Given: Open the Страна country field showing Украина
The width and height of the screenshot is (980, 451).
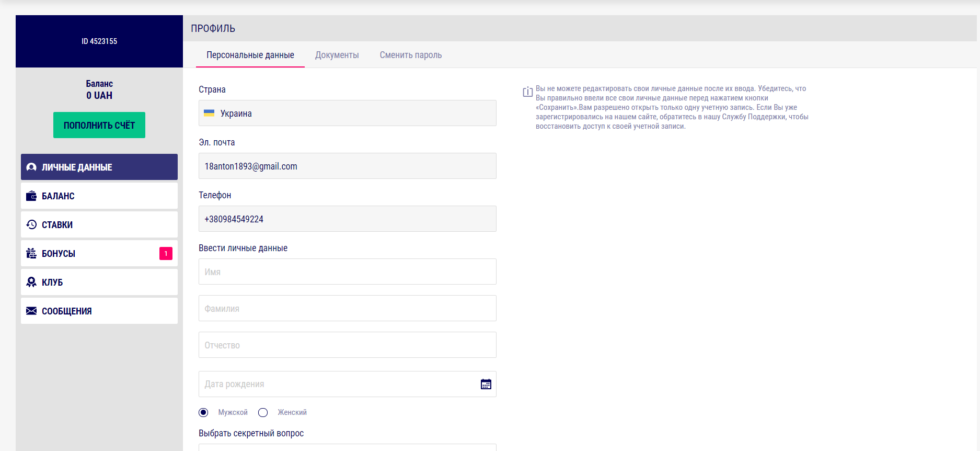Looking at the screenshot, I should 347,113.
